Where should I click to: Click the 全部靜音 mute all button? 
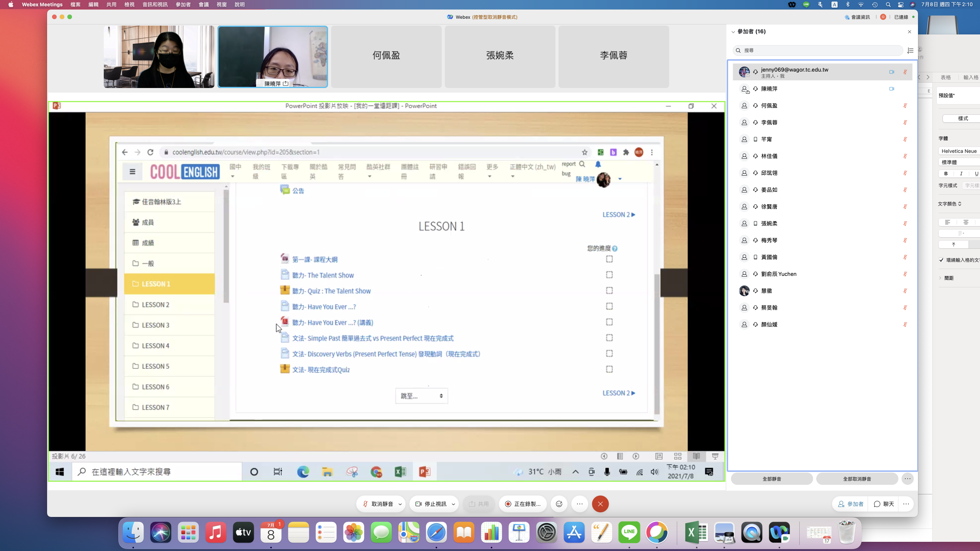771,479
